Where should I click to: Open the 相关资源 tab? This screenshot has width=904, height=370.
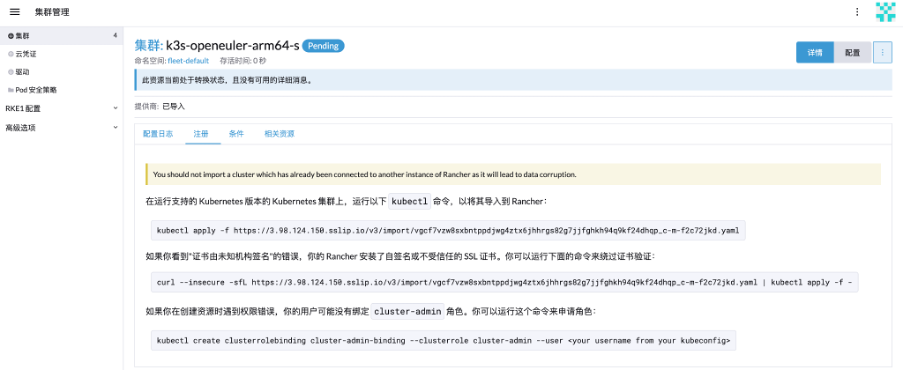click(x=279, y=134)
